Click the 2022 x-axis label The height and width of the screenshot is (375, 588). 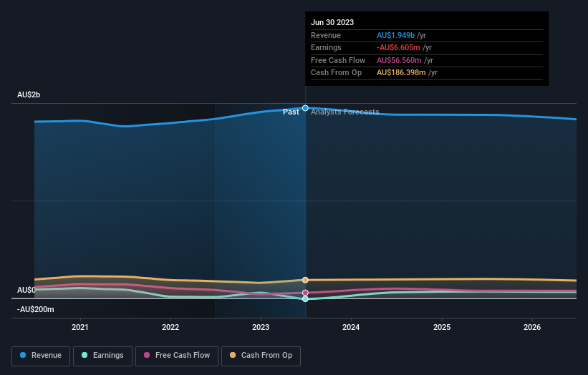(x=170, y=328)
